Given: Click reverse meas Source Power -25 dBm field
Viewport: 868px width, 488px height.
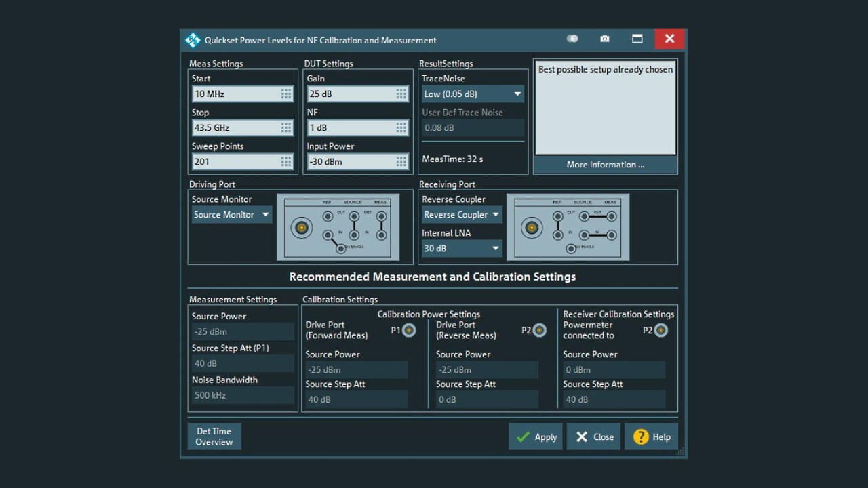Looking at the screenshot, I should (487, 369).
